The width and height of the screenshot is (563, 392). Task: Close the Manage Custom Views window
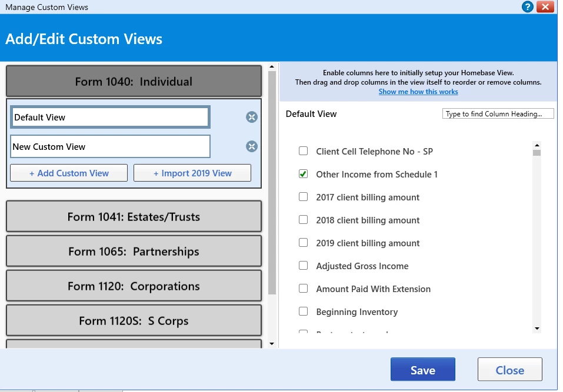click(x=545, y=7)
